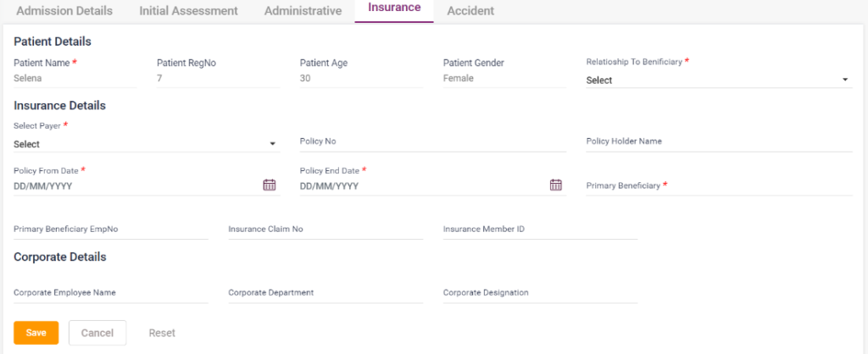Image resolution: width=868 pixels, height=354 pixels.
Task: Select the Corporate Employee Name field
Action: 110,293
